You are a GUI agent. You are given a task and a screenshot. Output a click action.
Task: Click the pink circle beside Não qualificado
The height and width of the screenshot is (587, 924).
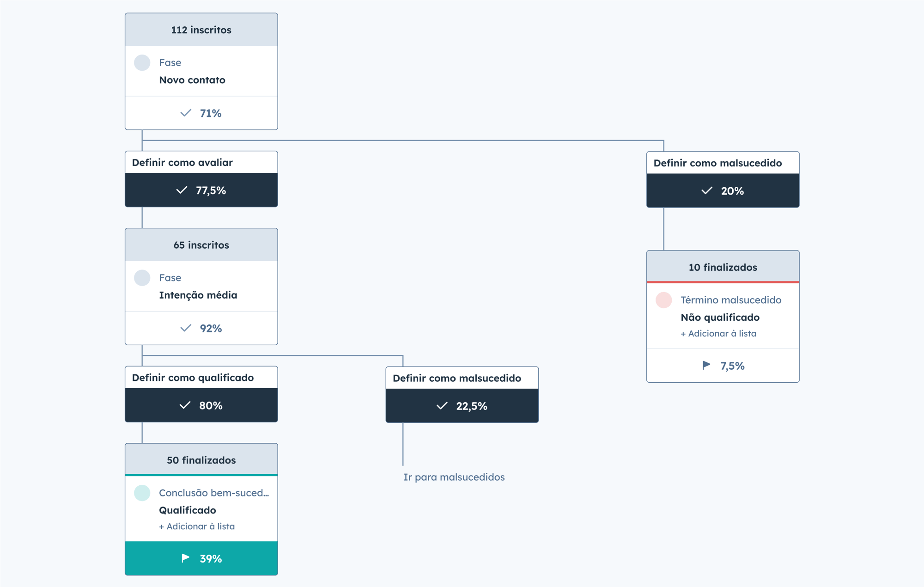click(663, 300)
